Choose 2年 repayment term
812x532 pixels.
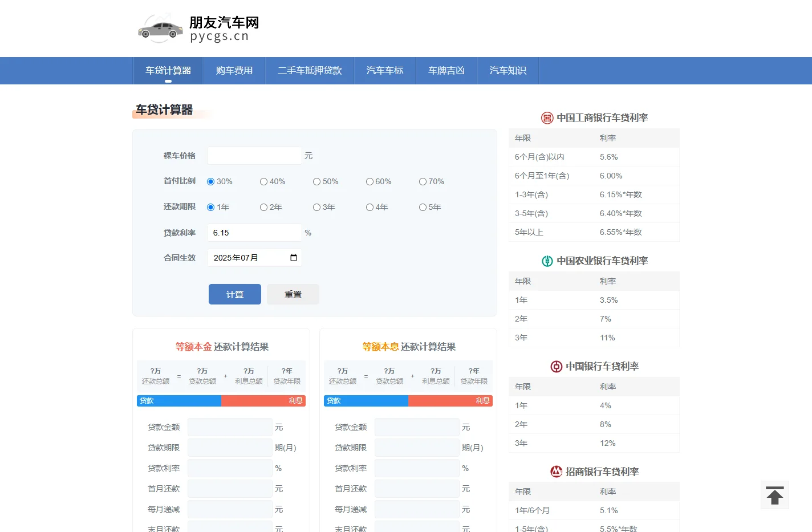coord(263,208)
